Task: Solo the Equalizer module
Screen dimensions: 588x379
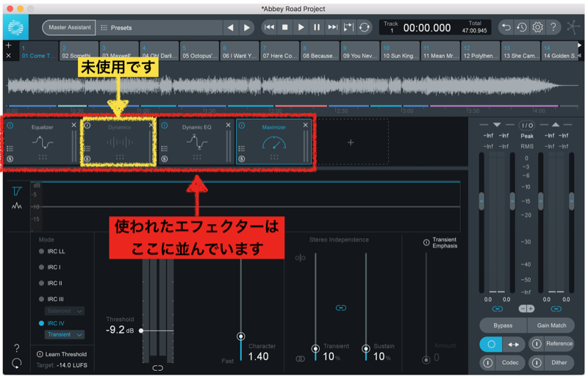Action: 10,159
